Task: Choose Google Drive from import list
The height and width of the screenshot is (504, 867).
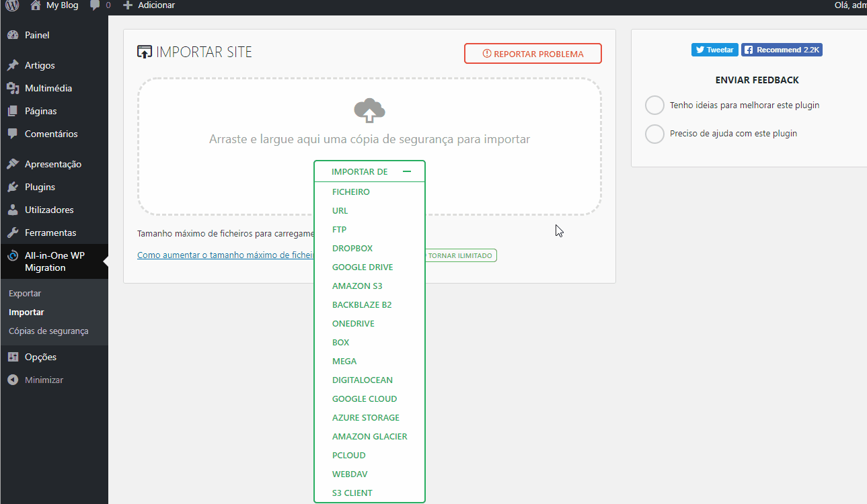Action: point(363,267)
